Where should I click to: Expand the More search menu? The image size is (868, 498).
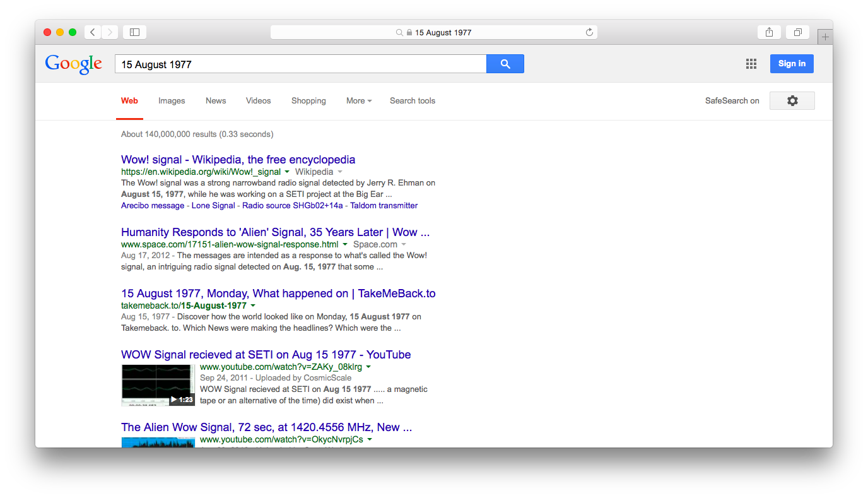click(359, 100)
